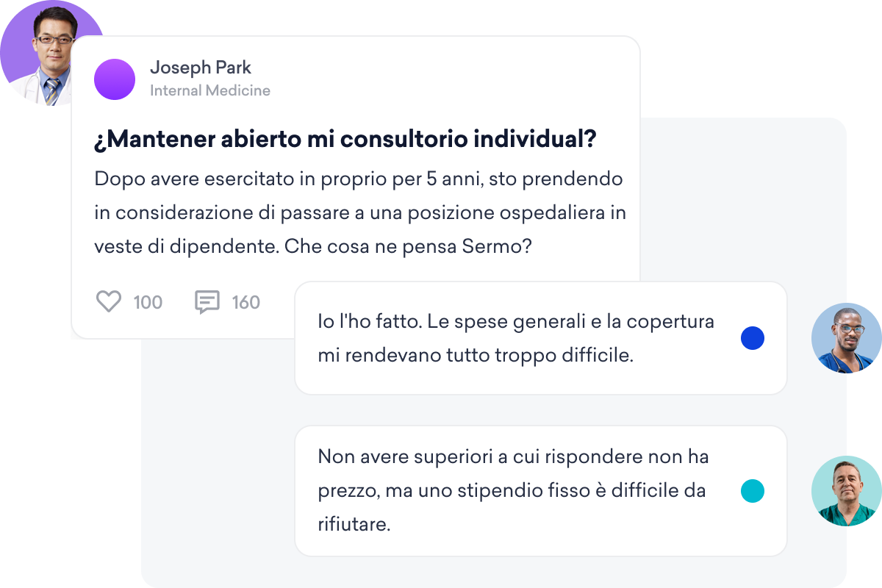View profile of doctor wearing glasses and blue scrubs
Viewport: 882px width, 588px height.
(847, 338)
